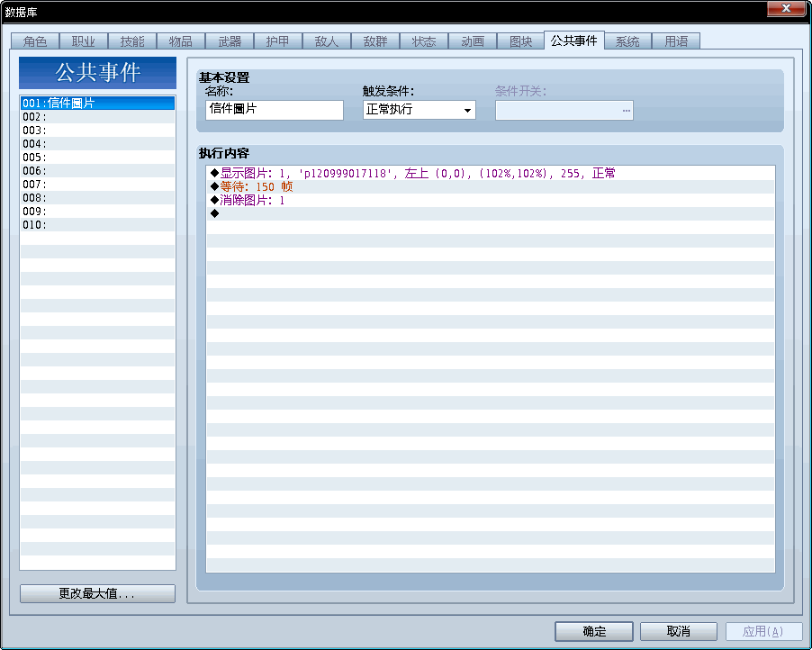Click the 条件开关 ellipsis button

tap(626, 111)
